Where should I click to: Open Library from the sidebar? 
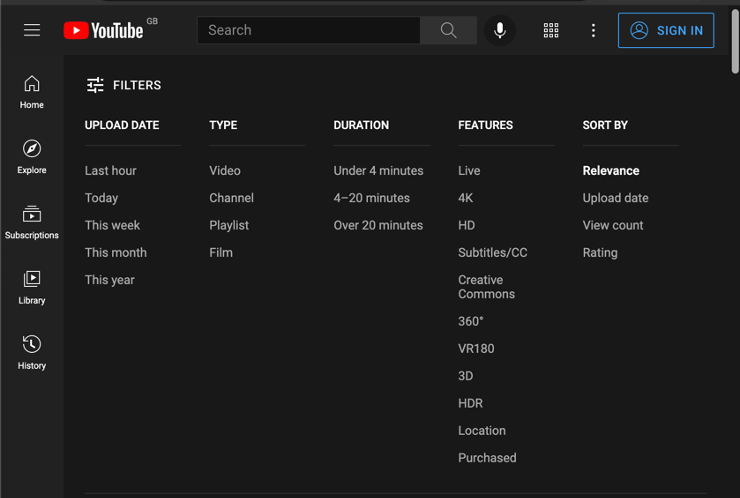pyautogui.click(x=32, y=287)
